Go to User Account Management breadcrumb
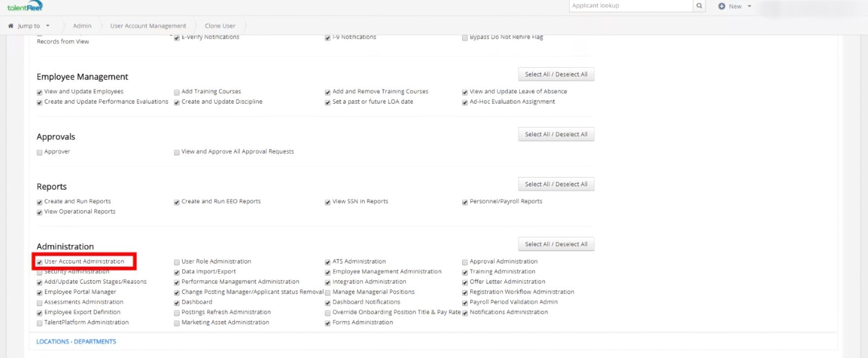 coord(148,26)
